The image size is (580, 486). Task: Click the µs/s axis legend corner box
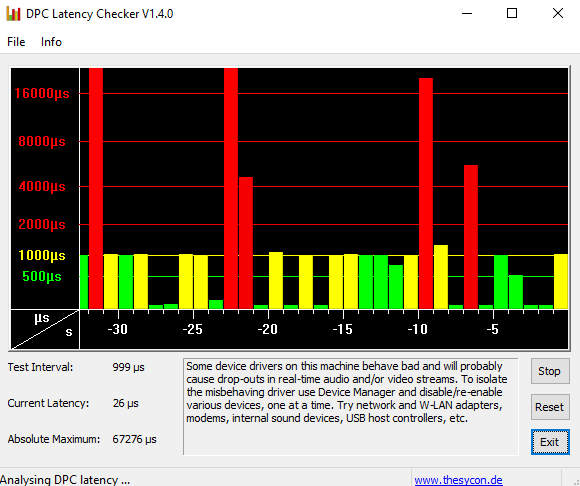coord(45,329)
